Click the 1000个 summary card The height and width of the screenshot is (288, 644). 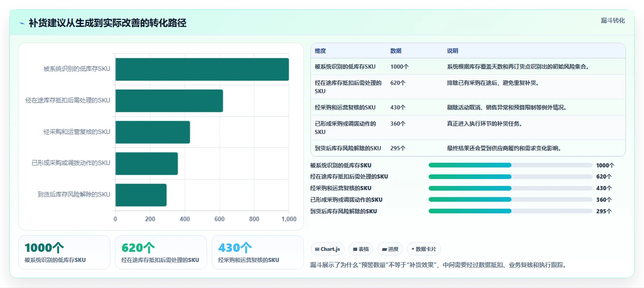tap(64, 252)
